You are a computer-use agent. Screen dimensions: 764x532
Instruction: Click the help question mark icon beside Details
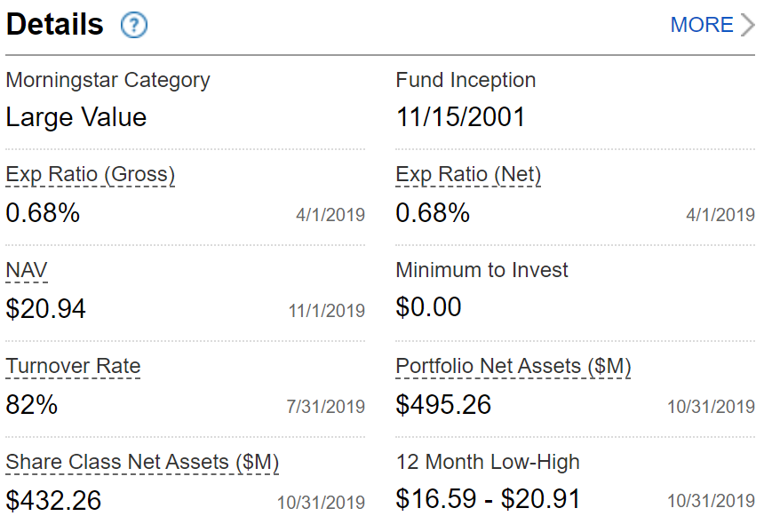133,25
